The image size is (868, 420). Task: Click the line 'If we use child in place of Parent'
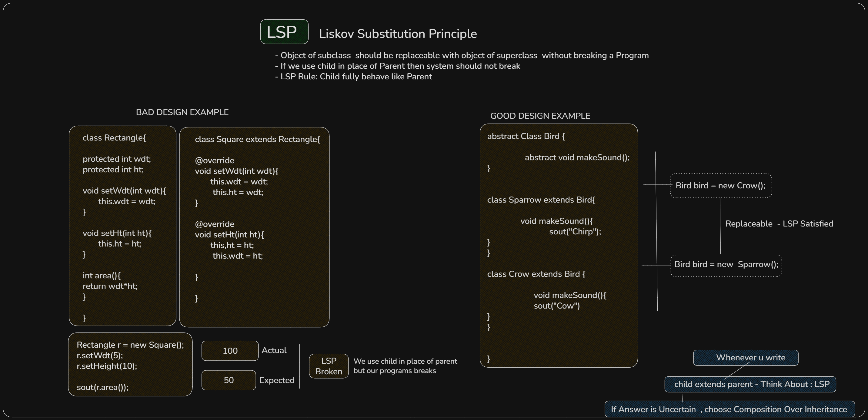(398, 66)
